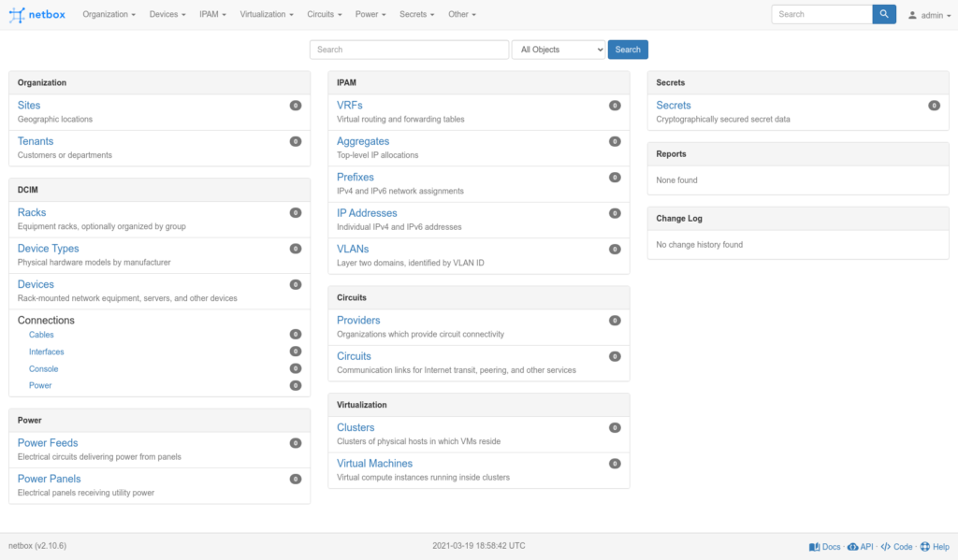Open the IP Addresses link
This screenshot has width=958, height=560.
pyautogui.click(x=367, y=213)
